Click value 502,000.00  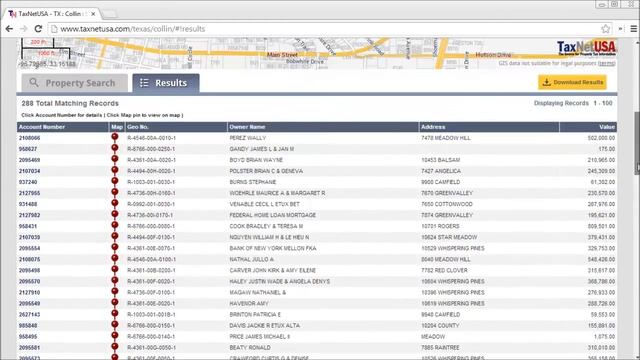(x=601, y=138)
